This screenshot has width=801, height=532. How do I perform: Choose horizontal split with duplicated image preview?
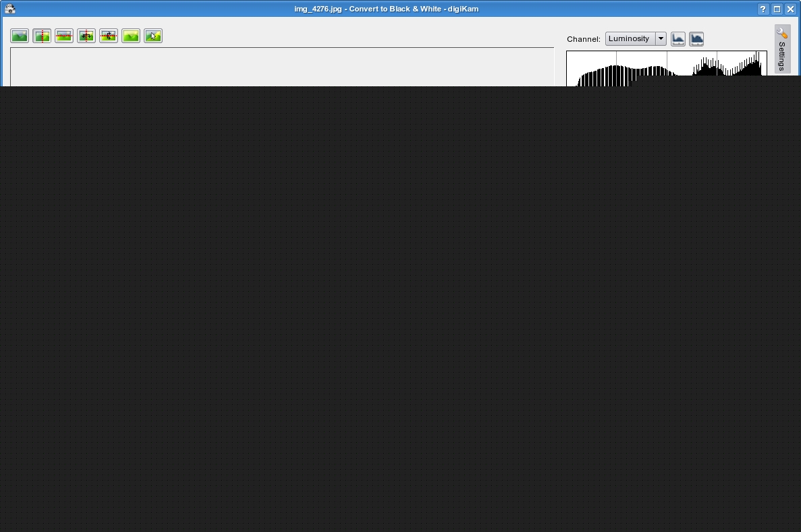pos(109,36)
